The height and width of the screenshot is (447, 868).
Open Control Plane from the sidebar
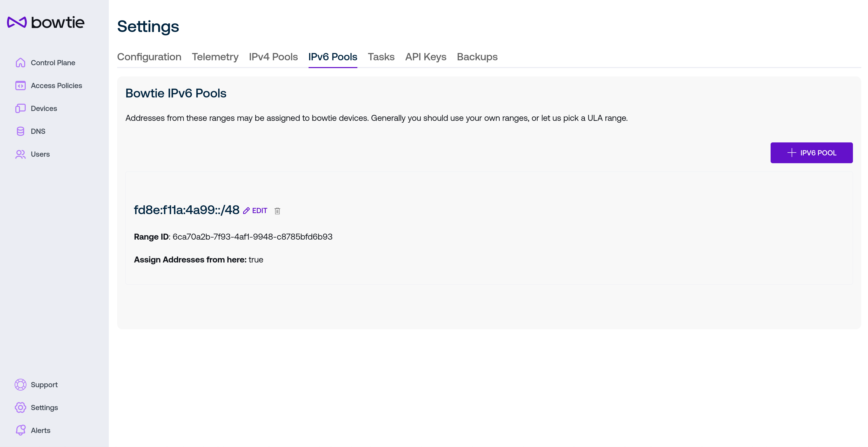pos(53,63)
